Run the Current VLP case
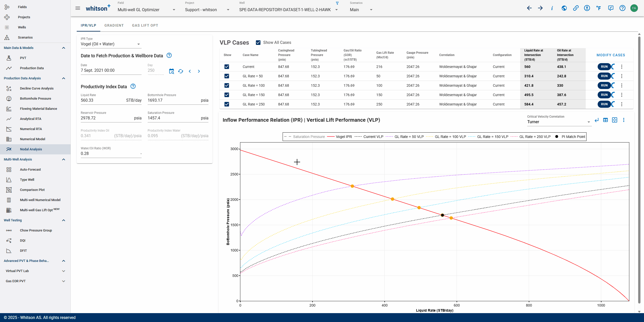Screen dimensions: 644x322 click(604, 67)
